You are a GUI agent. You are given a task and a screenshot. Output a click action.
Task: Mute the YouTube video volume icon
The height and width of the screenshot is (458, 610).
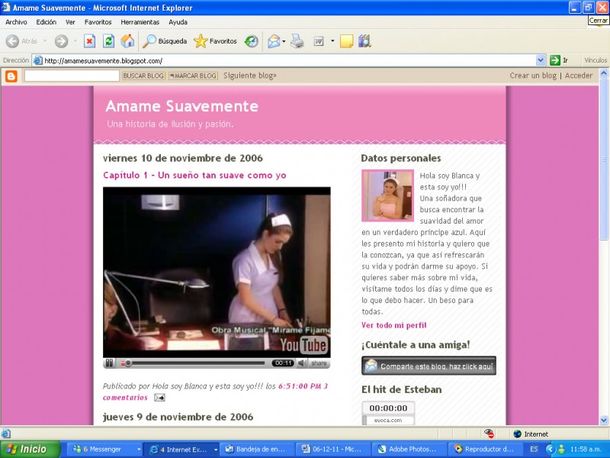click(301, 363)
